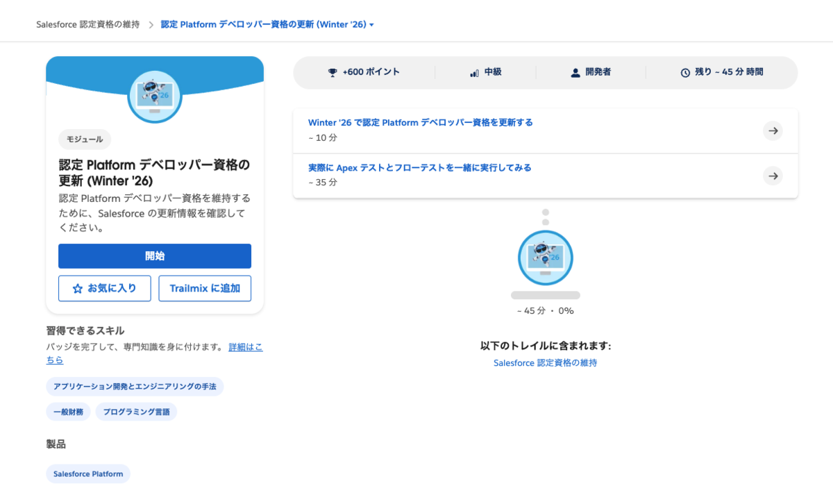Image resolution: width=833 pixels, height=504 pixels.
Task: Click the star icon in お気に入り button
Action: pos(78,288)
